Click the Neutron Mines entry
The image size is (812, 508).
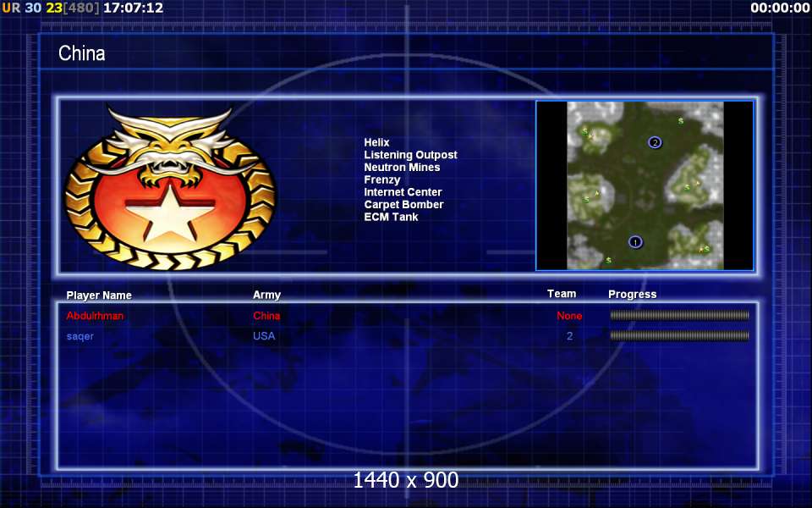coord(402,168)
